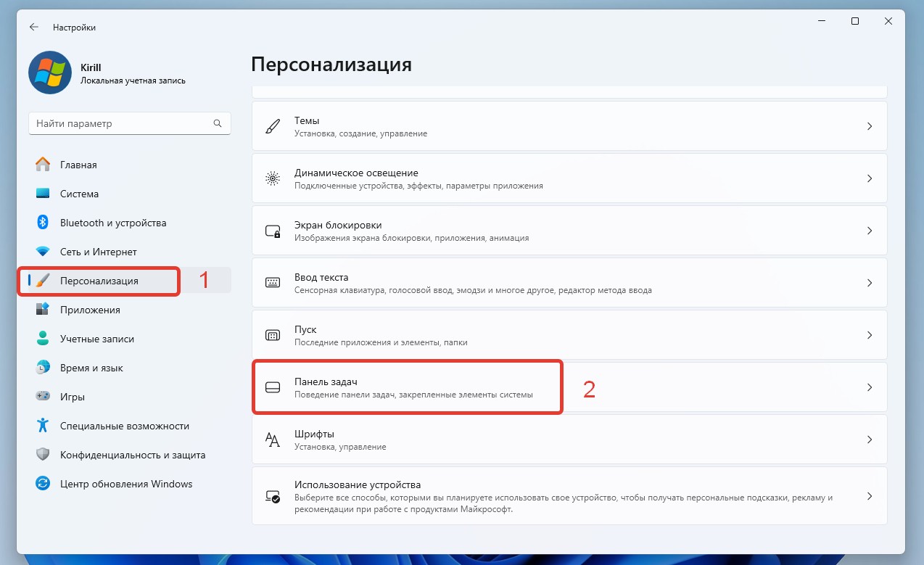The height and width of the screenshot is (565, 924).
Task: Expand the Пуск row chevron
Action: [x=870, y=335]
